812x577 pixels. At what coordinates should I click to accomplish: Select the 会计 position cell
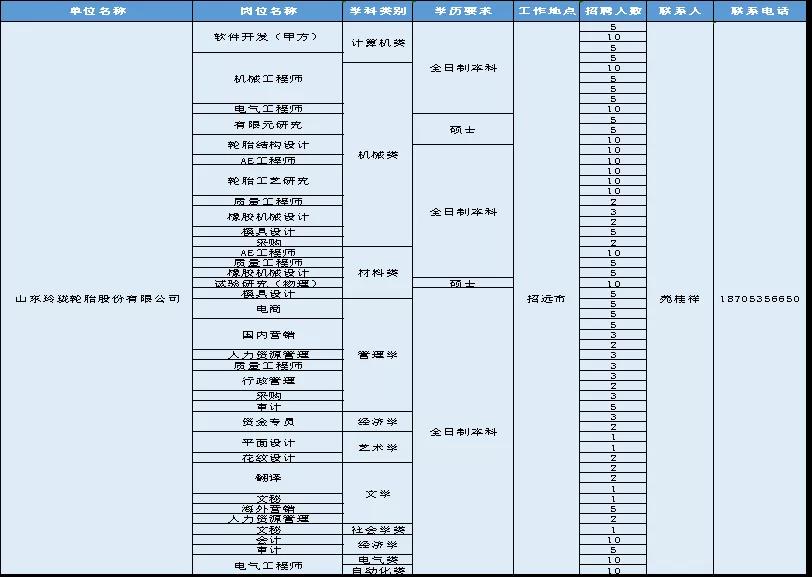(268, 539)
